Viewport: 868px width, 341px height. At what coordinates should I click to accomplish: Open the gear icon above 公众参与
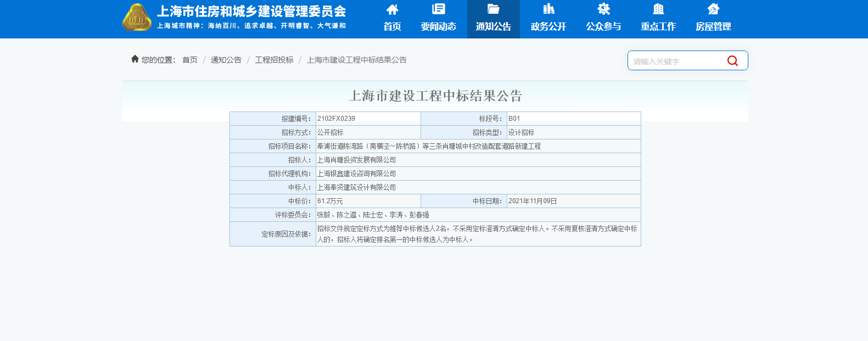(603, 9)
